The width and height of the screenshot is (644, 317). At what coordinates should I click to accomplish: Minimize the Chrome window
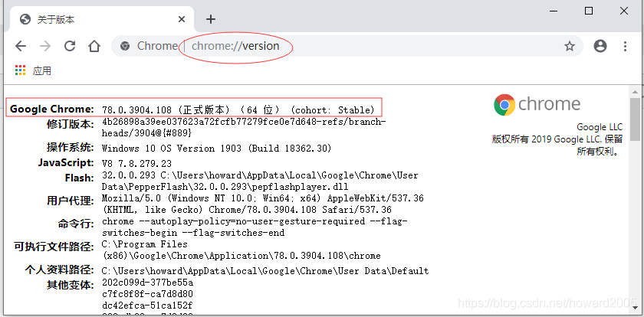coord(554,11)
